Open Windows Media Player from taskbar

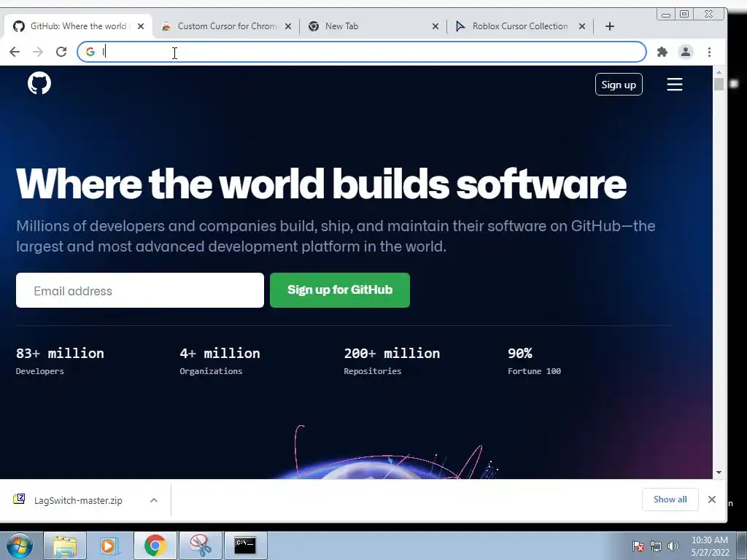click(109, 545)
